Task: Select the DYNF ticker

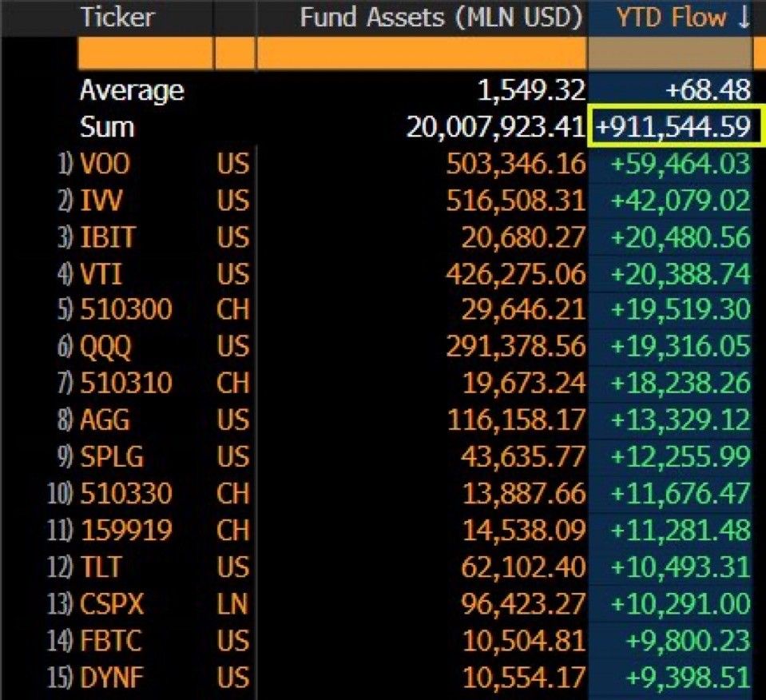Action: [x=111, y=678]
